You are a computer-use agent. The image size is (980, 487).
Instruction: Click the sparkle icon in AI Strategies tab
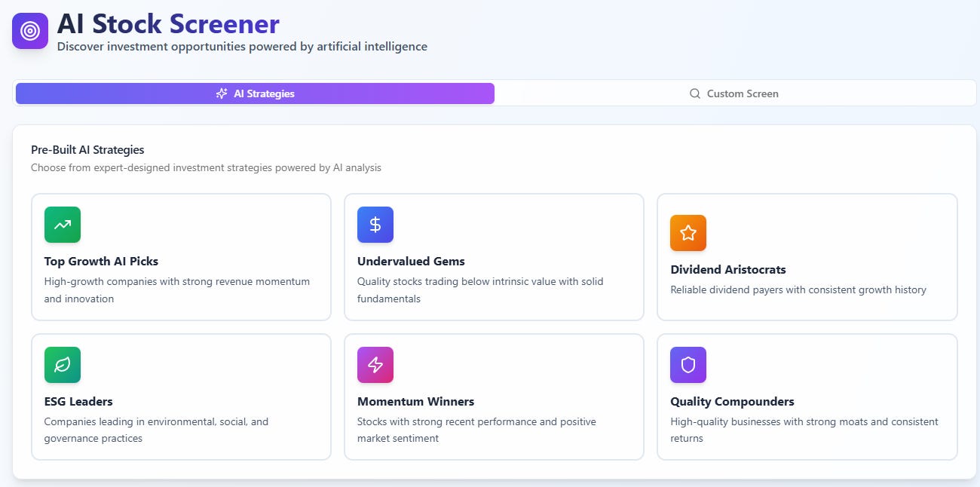[x=222, y=93]
